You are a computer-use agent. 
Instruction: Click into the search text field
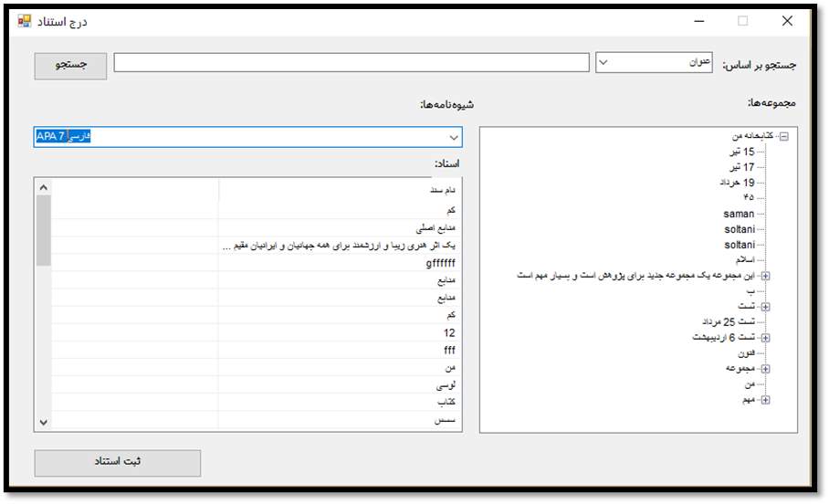coord(352,62)
